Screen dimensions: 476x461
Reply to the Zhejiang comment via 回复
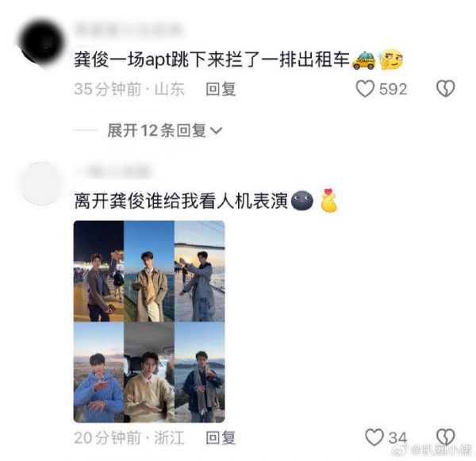[x=221, y=438]
